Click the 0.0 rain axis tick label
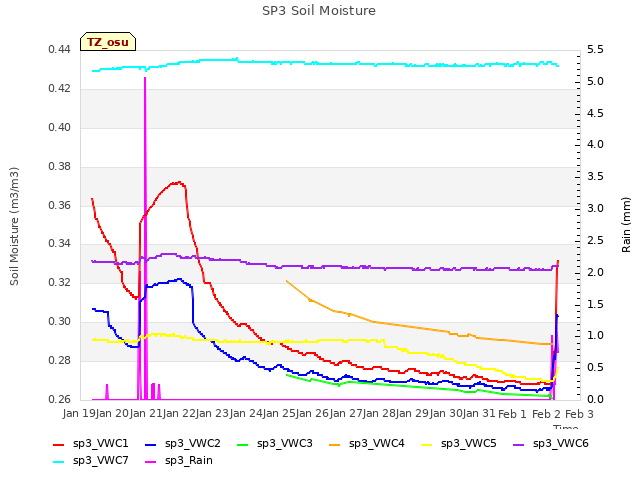This screenshot has height=480, width=640. pos(595,399)
